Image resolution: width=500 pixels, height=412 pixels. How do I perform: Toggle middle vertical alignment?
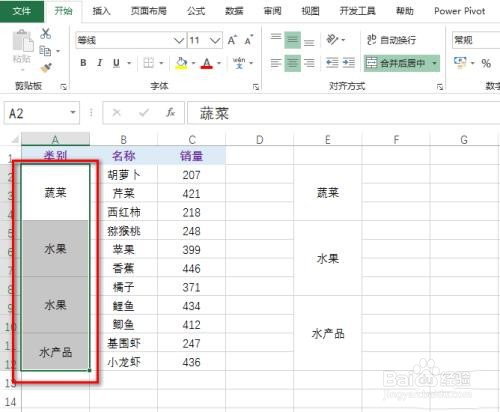click(x=292, y=40)
